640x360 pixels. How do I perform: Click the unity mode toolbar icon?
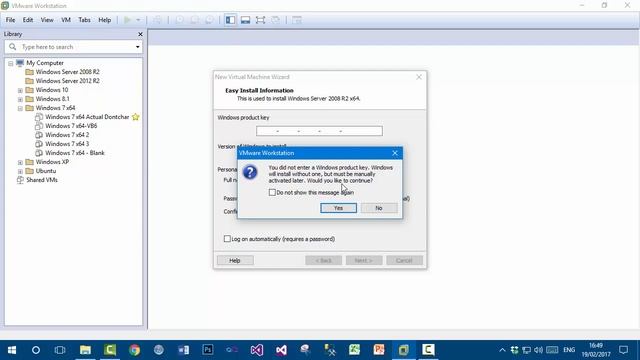(x=276, y=20)
